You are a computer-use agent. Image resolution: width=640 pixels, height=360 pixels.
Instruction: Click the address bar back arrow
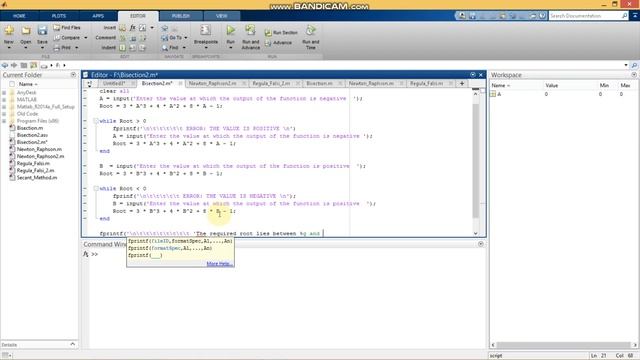(5, 65)
